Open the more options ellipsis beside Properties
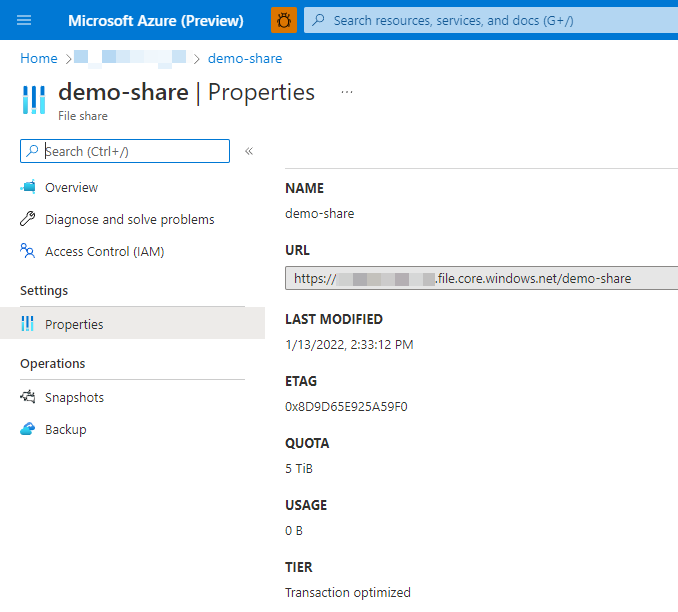 (347, 92)
